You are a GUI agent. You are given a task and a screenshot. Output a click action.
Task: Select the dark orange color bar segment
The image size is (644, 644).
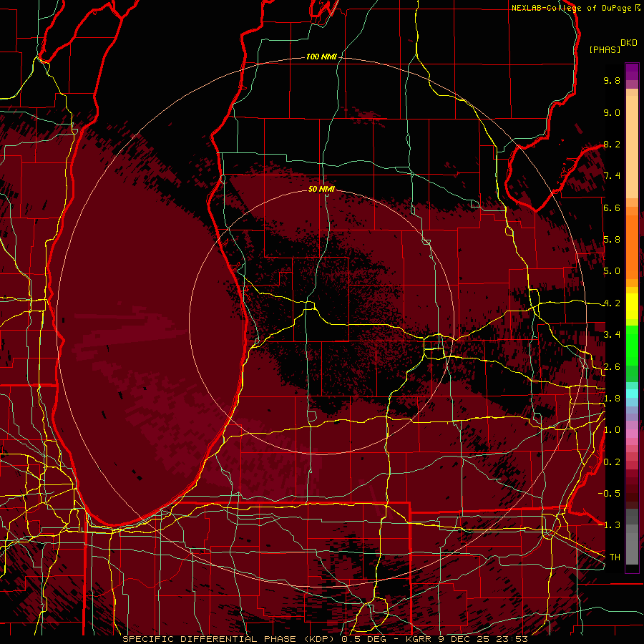pyautogui.click(x=632, y=246)
